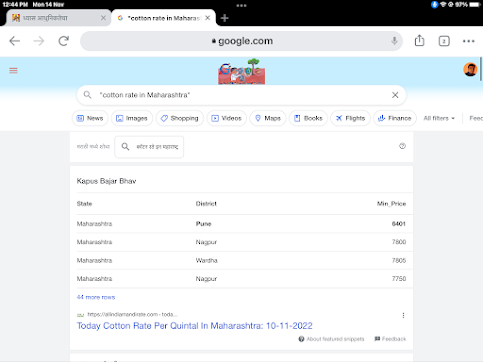Expand the All filters dropdown
483x362 pixels.
coord(439,118)
